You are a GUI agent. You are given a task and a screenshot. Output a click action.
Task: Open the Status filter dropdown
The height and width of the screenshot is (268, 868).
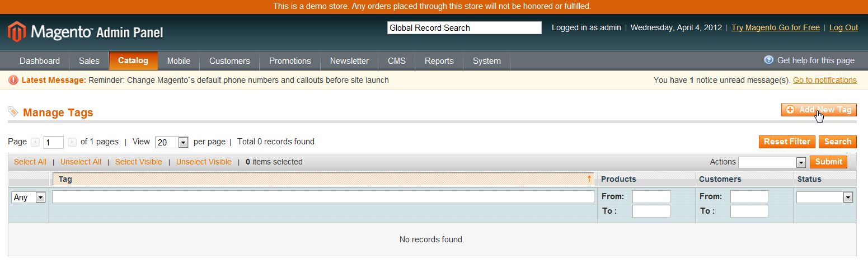pyautogui.click(x=824, y=197)
